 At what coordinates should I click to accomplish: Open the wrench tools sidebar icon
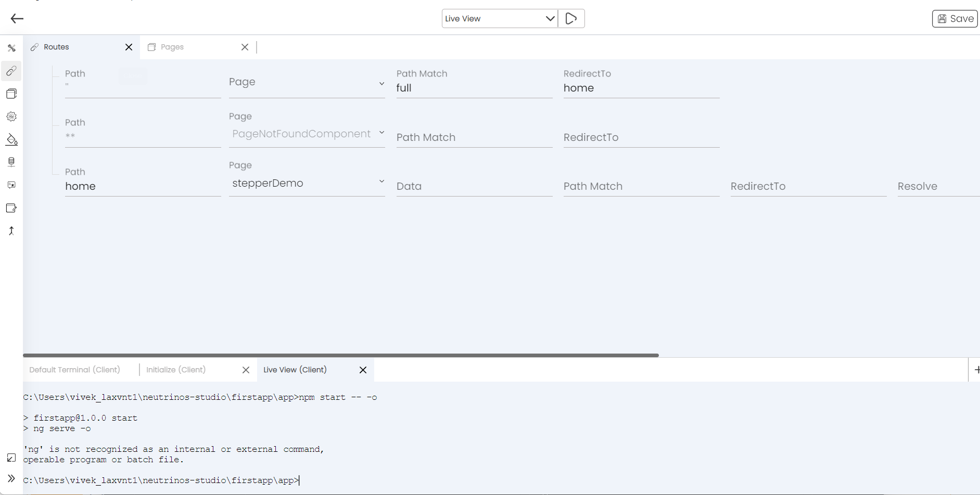click(x=11, y=48)
